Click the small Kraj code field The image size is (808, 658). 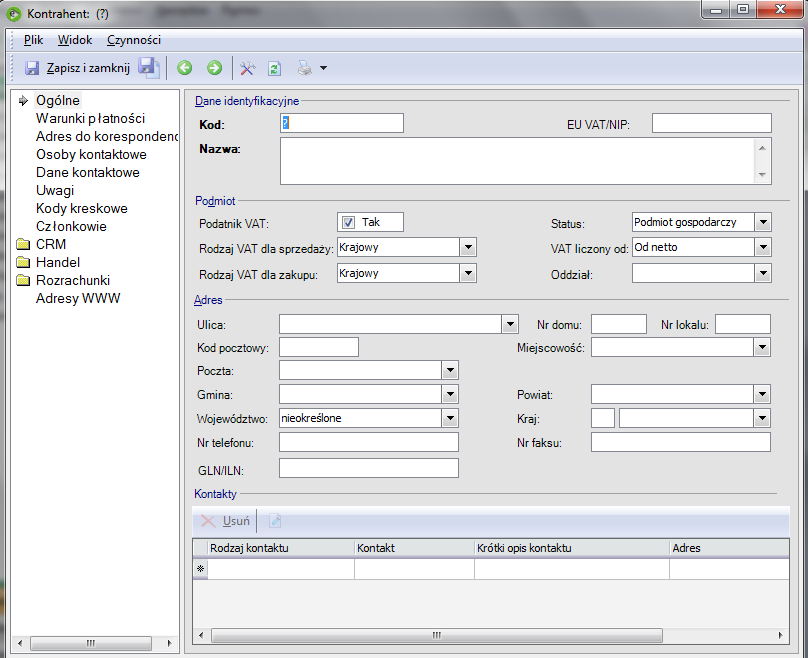(603, 418)
